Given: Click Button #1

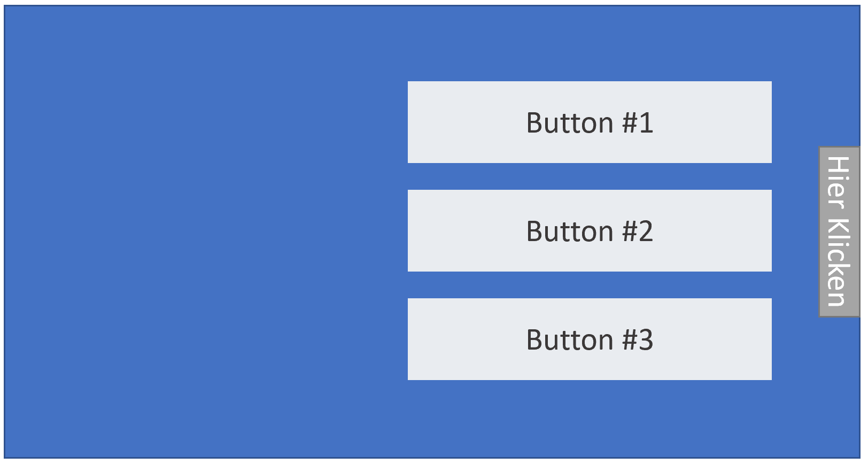Looking at the screenshot, I should [x=590, y=122].
